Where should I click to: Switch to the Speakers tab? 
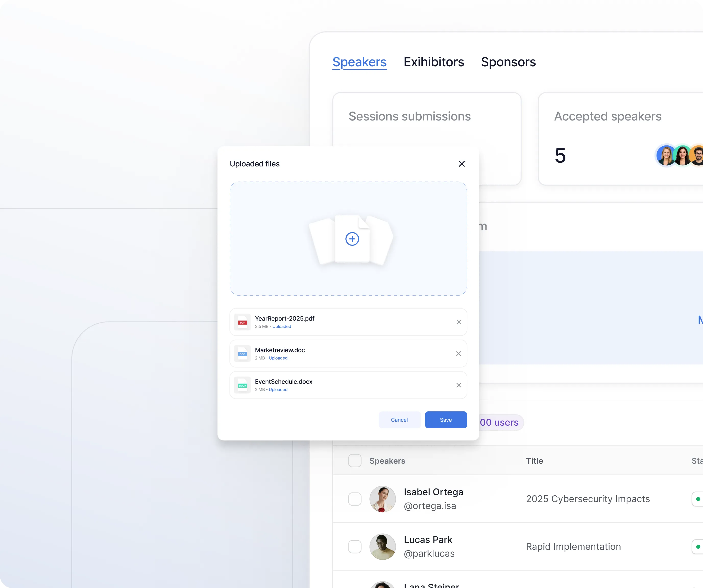click(359, 62)
